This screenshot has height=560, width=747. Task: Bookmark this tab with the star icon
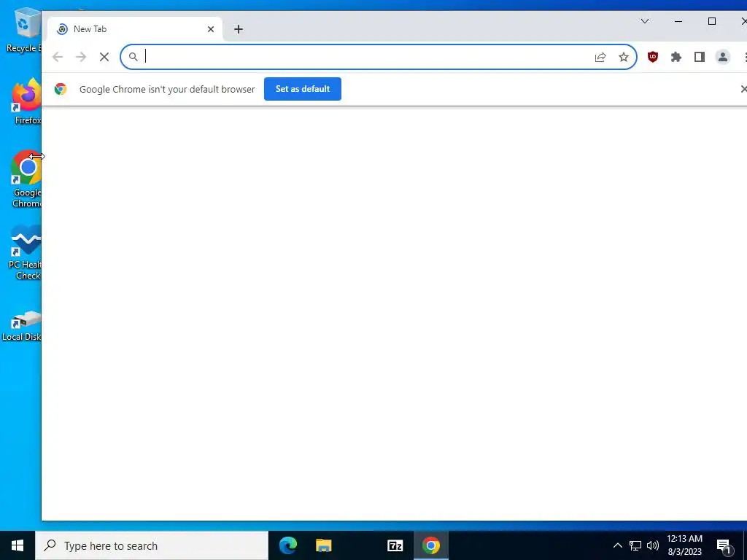pyautogui.click(x=624, y=57)
